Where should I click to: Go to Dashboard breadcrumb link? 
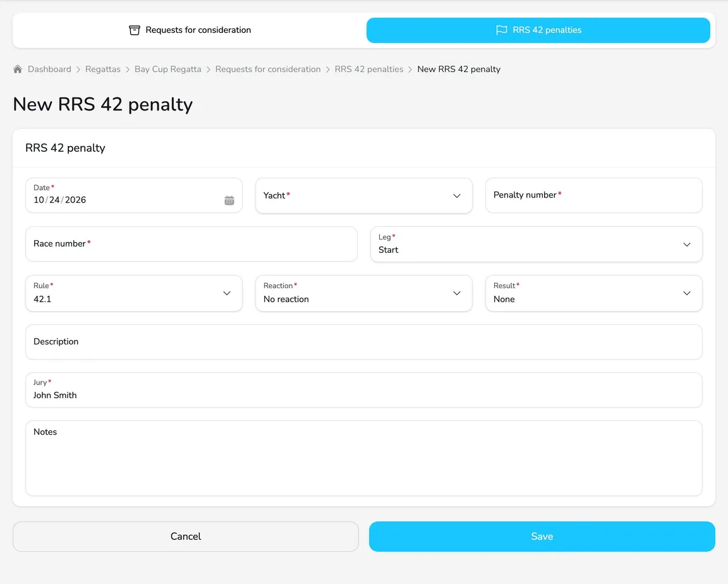[49, 69]
